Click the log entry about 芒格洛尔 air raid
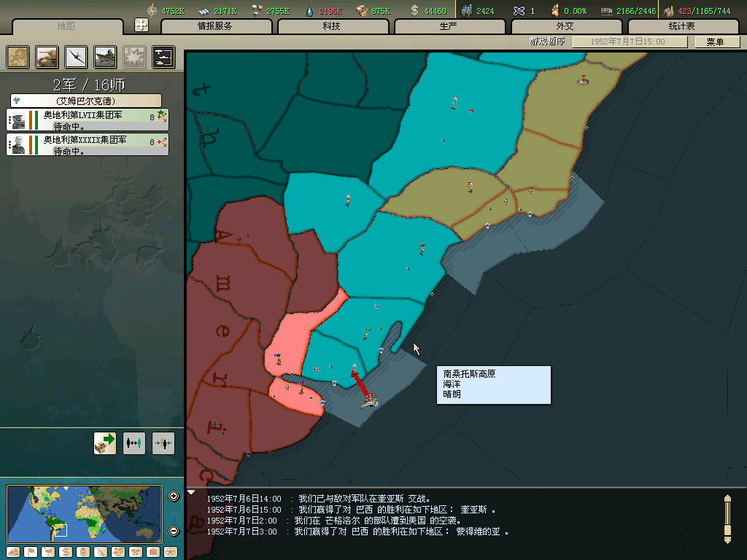Viewport: 747px width, 560px height. point(334,521)
